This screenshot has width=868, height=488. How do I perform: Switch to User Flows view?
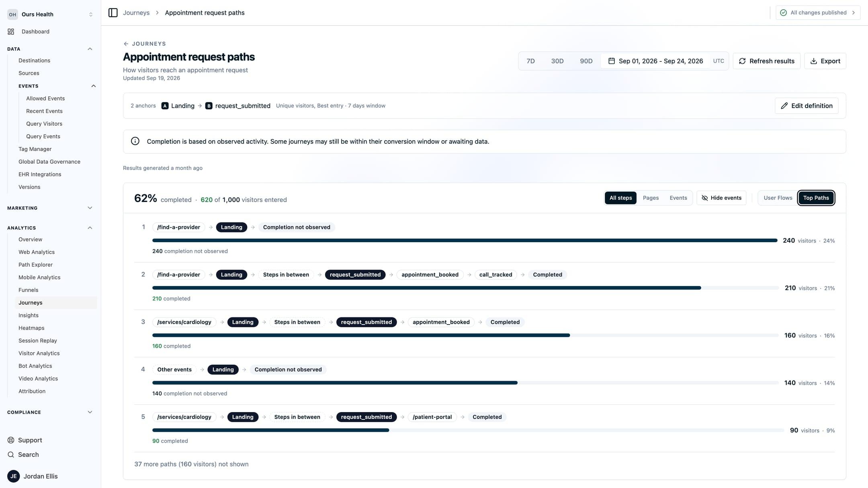(778, 198)
